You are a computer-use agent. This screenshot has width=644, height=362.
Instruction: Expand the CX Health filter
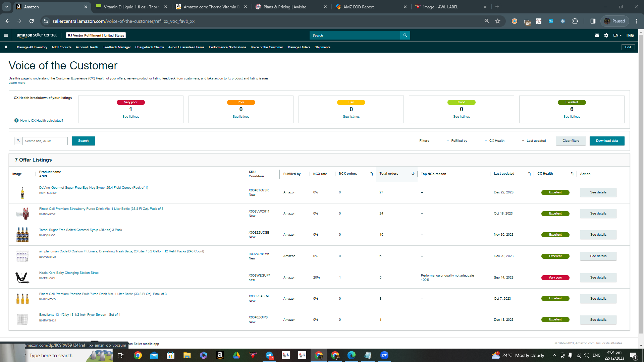(494, 141)
